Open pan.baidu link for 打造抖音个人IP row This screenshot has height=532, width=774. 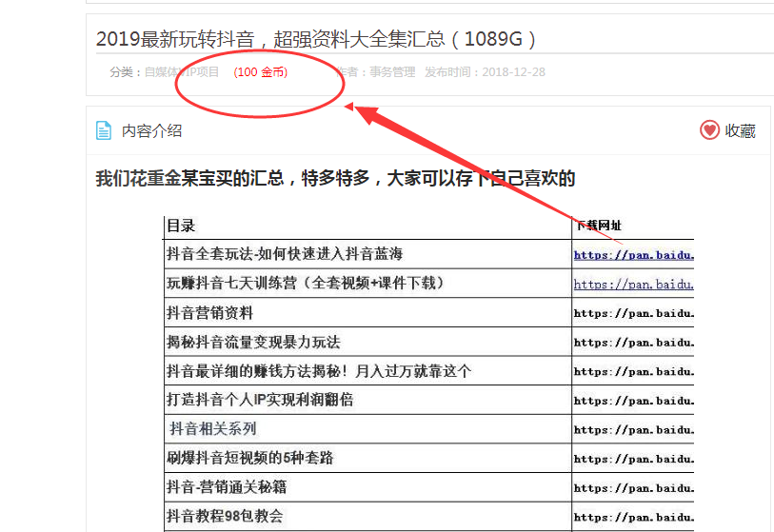click(634, 401)
